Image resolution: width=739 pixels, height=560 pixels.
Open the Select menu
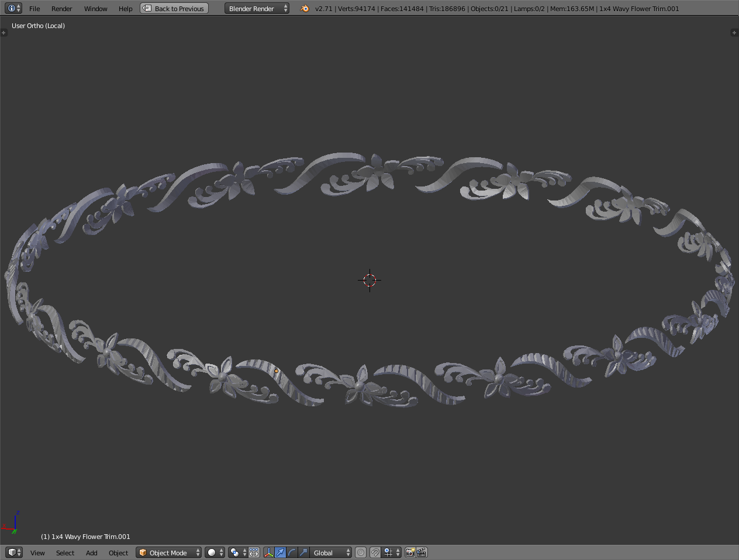coord(65,553)
